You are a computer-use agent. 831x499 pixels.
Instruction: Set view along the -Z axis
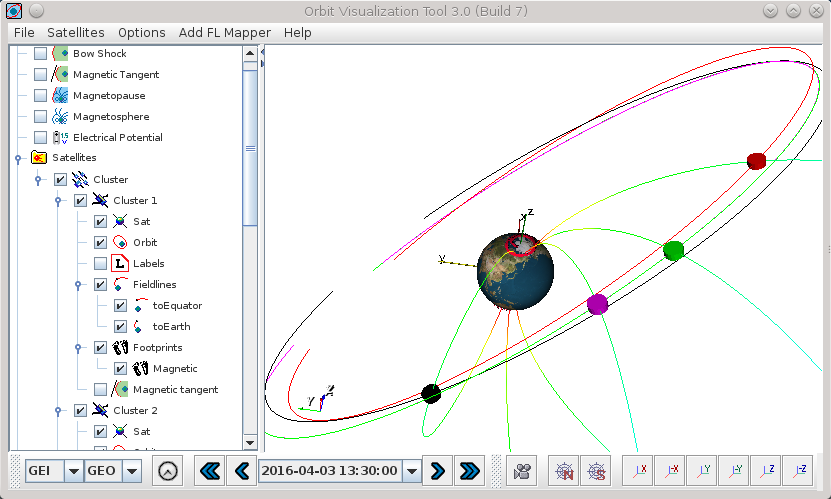tap(798, 471)
